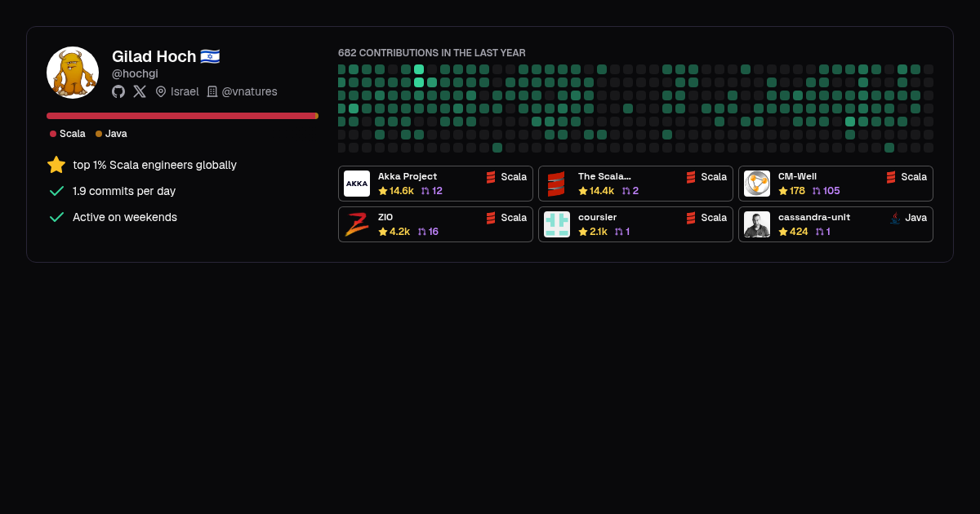This screenshot has height=514, width=980.
Task: Click the red language breakdown bar
Action: click(180, 116)
